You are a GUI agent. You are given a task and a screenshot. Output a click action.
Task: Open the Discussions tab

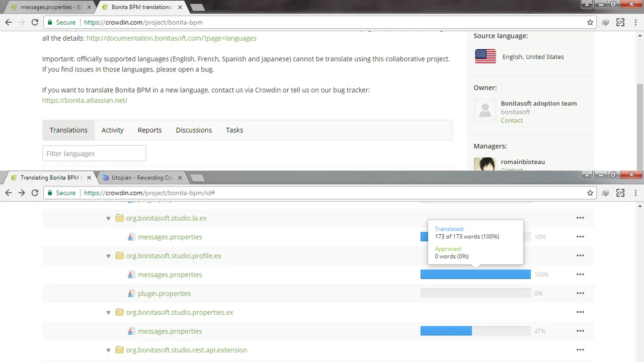pyautogui.click(x=194, y=130)
